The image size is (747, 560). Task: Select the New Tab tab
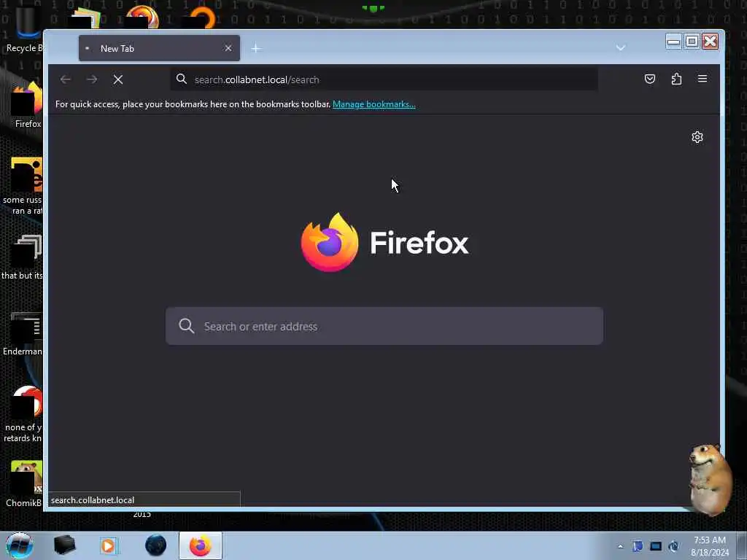pyautogui.click(x=159, y=48)
